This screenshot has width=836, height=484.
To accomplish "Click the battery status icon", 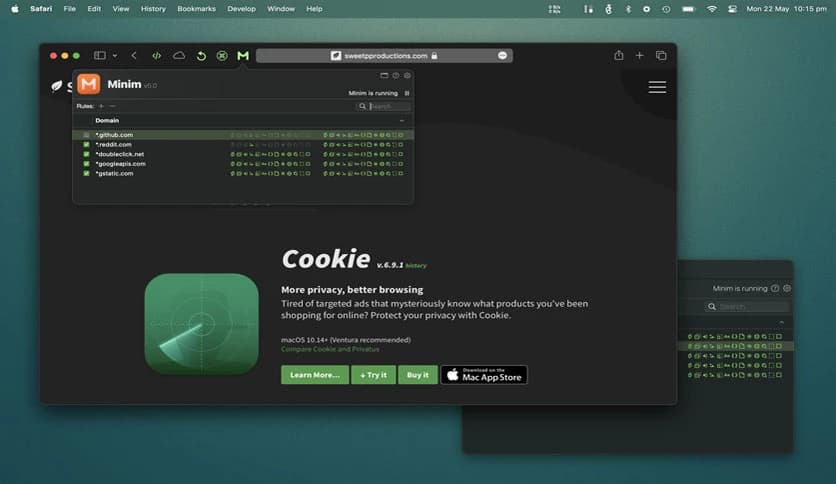I will tap(689, 9).
